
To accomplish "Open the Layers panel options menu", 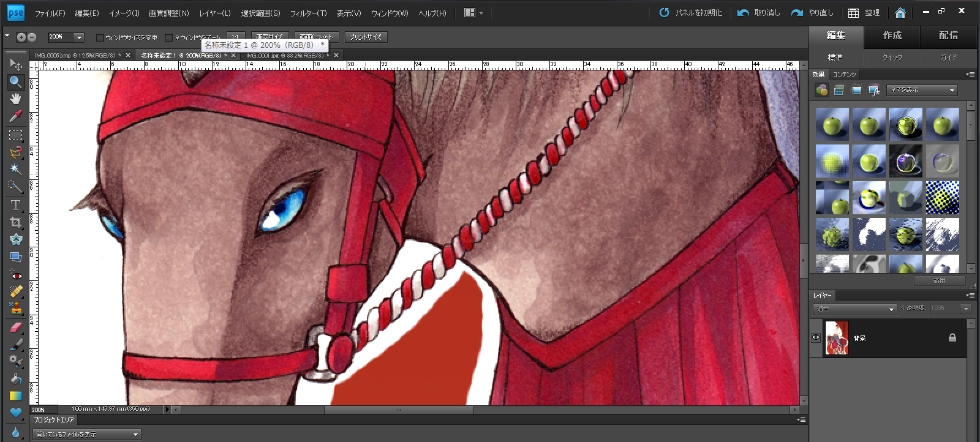I will (x=970, y=295).
